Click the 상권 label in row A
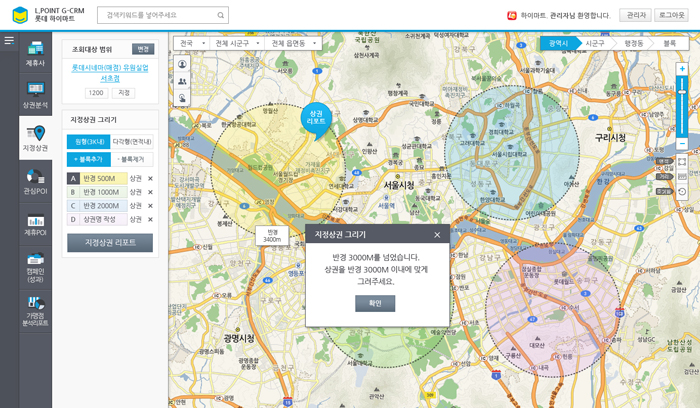 136,179
